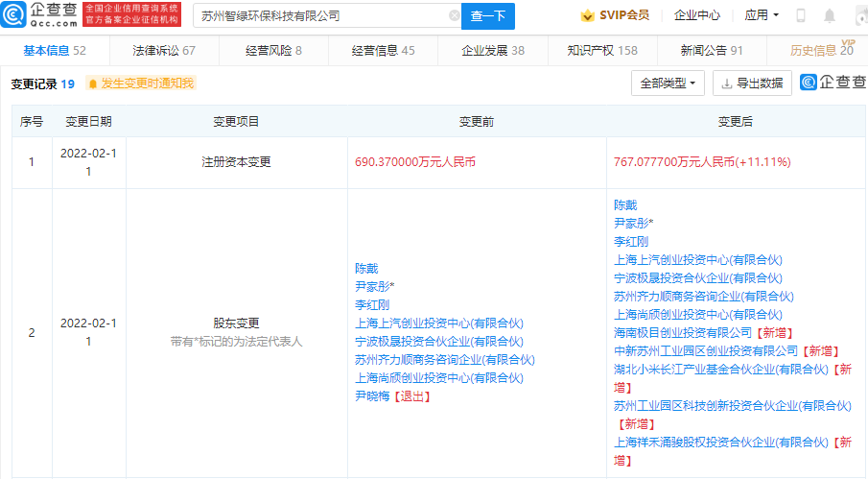Switch to 经营风险 tab
The width and height of the screenshot is (868, 479).
(273, 50)
